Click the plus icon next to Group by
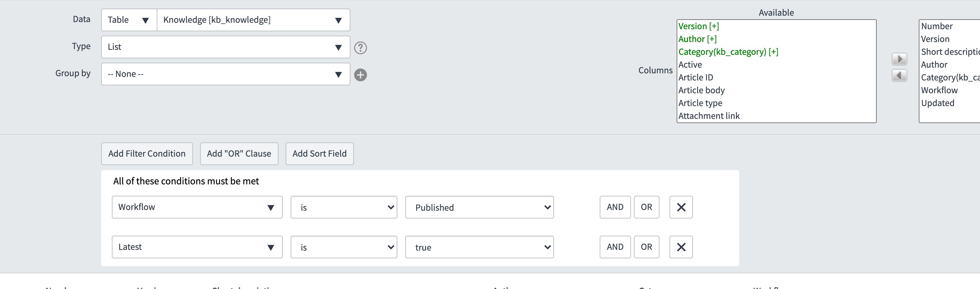Screen dimensions: 980x289 (x=360, y=75)
